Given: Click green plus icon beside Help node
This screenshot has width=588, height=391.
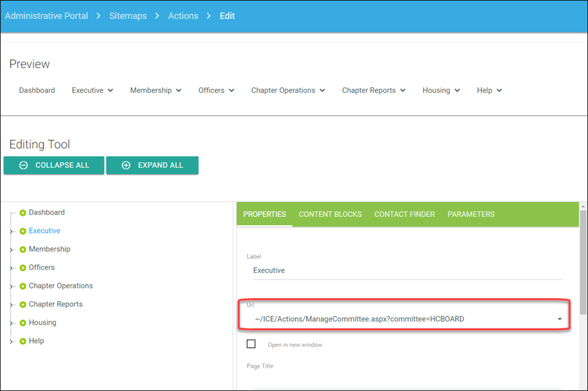Looking at the screenshot, I should 23,341.
